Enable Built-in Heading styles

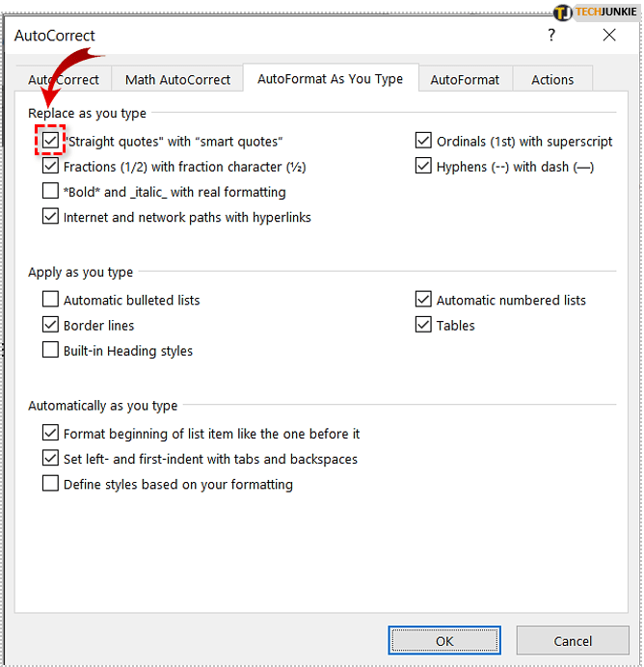click(51, 351)
